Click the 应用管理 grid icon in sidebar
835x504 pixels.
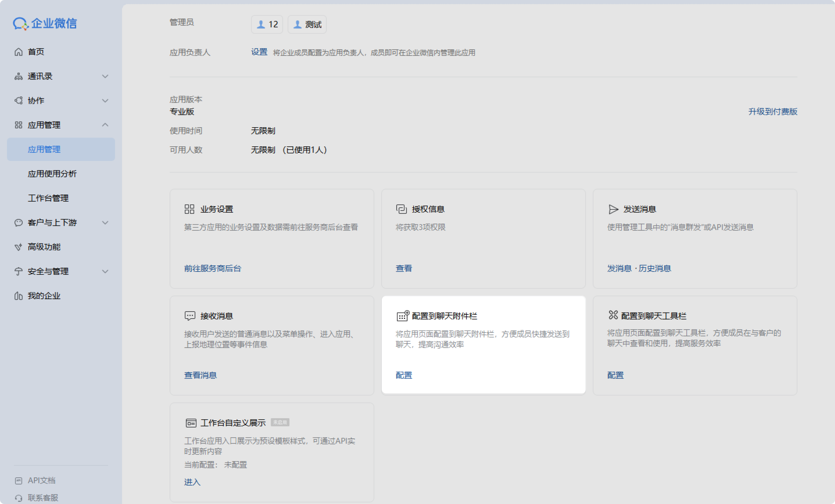18,125
